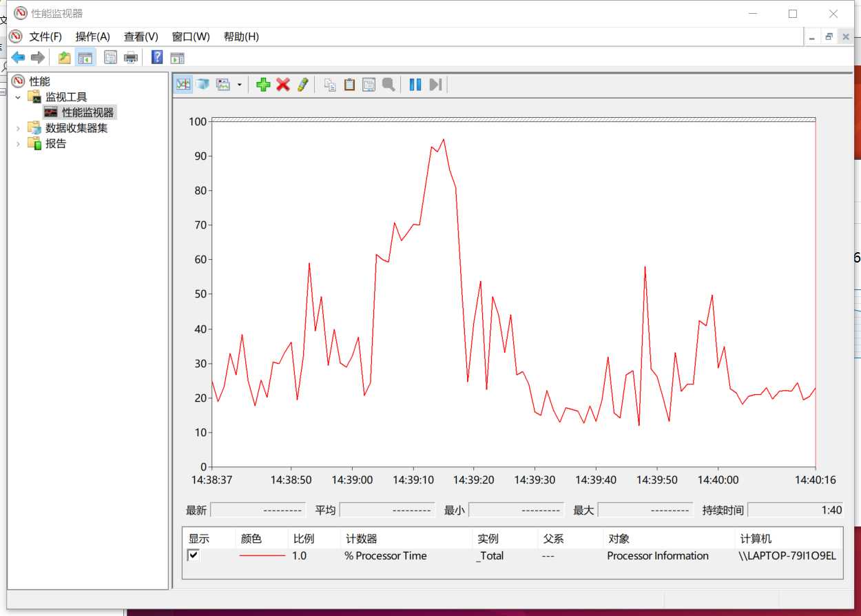
Task: Click the 计算机 column header
Action: click(788, 539)
